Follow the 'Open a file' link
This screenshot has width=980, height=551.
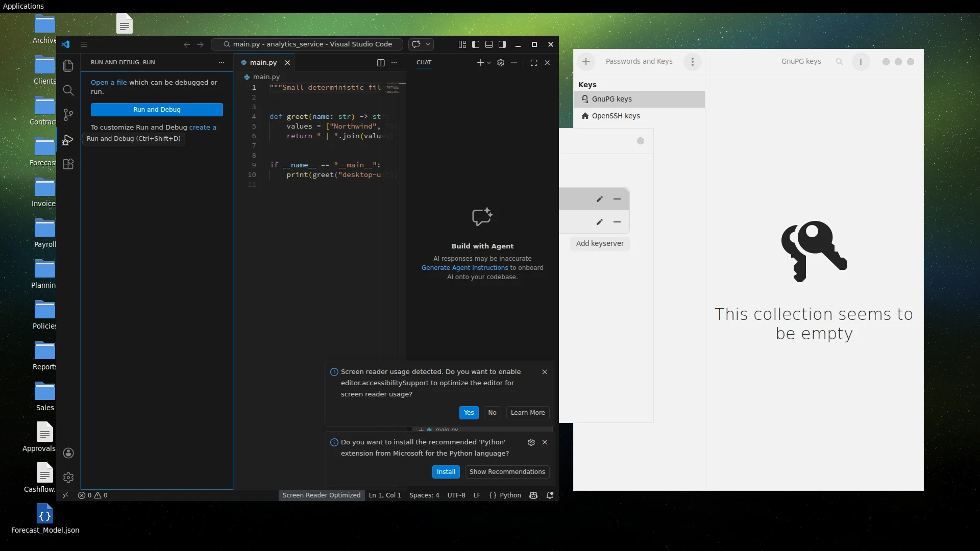point(109,82)
